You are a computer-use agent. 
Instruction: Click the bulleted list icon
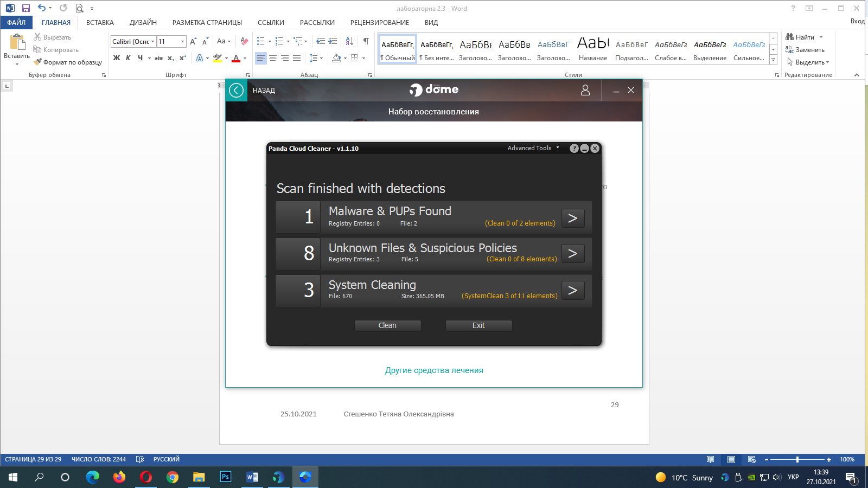(x=261, y=41)
